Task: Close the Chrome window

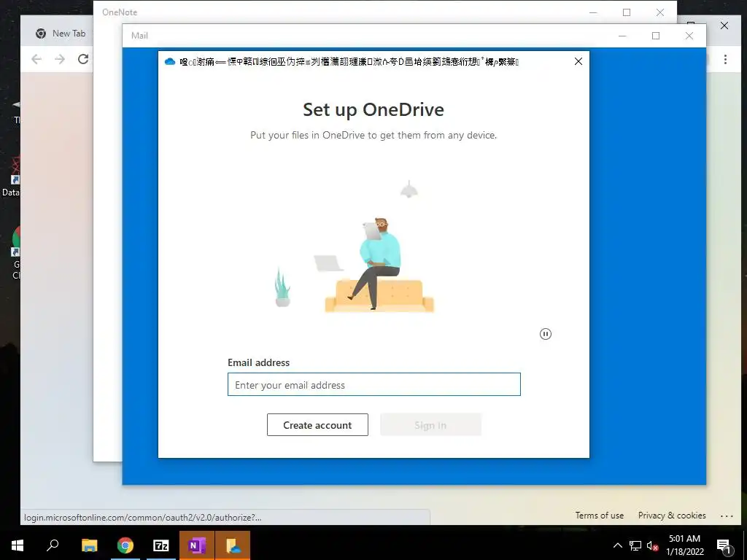Action: click(x=724, y=26)
